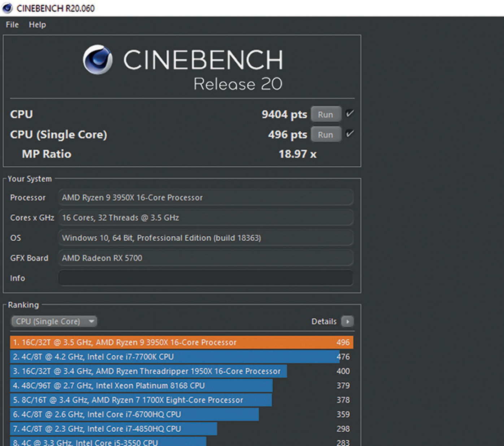
Task: Click the Details label in Ranking
Action: pyautogui.click(x=324, y=321)
